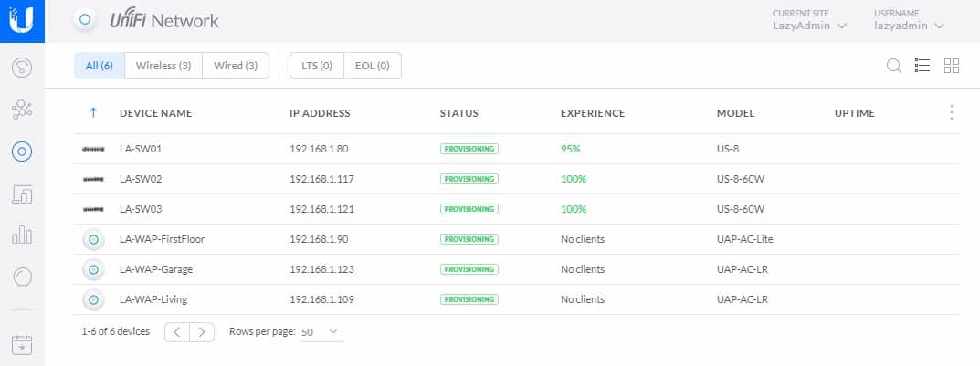980x366 pixels.
Task: Click No clients for LA-WAP-FirstFloor
Action: tap(583, 239)
